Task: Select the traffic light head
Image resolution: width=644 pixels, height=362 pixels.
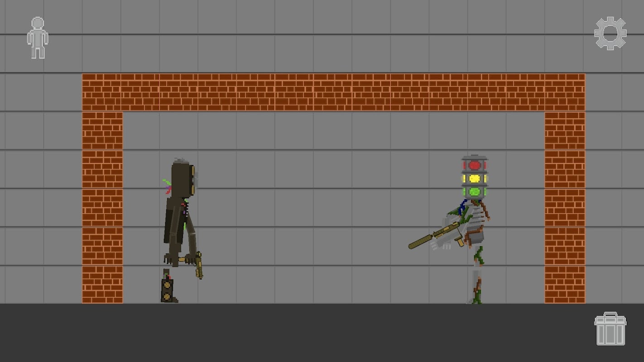Action: pos(474,177)
